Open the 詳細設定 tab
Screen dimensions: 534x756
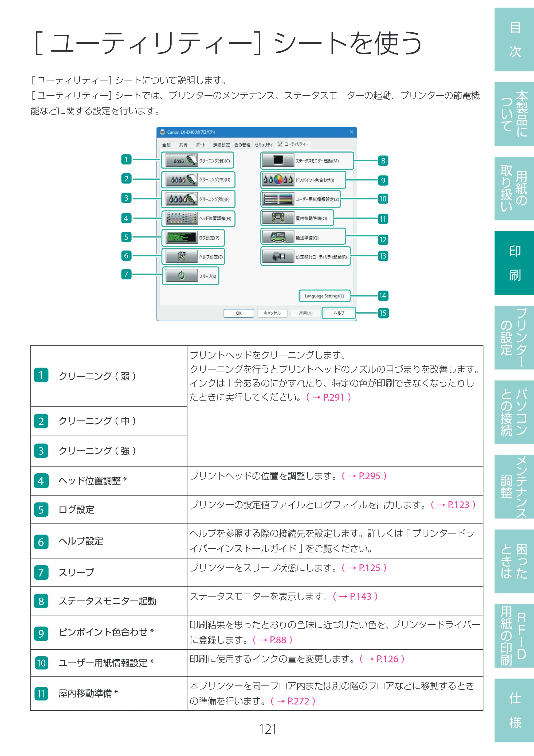[221, 145]
